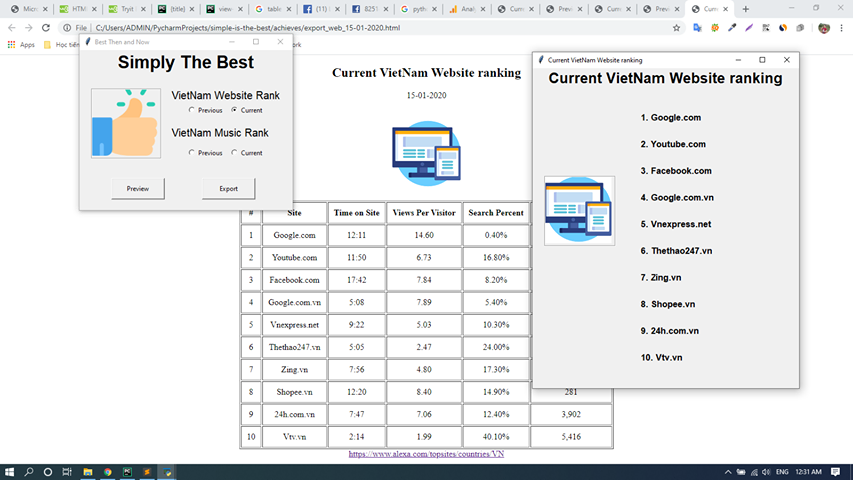Click the address bar URL
This screenshot has height=480, width=853.
[x=248, y=28]
